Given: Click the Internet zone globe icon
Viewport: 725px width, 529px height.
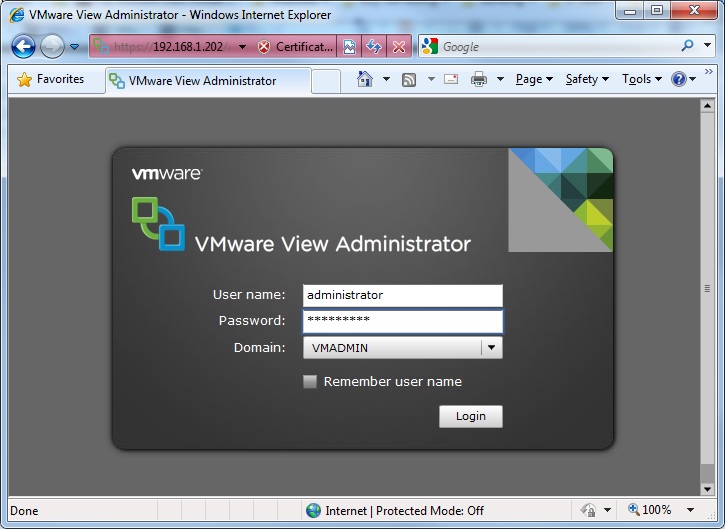Looking at the screenshot, I should click(x=313, y=511).
